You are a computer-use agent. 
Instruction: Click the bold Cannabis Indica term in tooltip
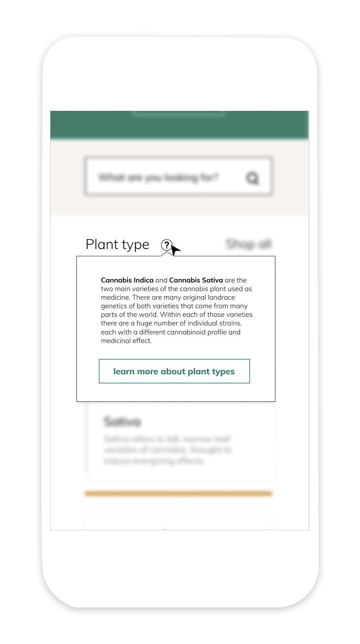pos(127,280)
